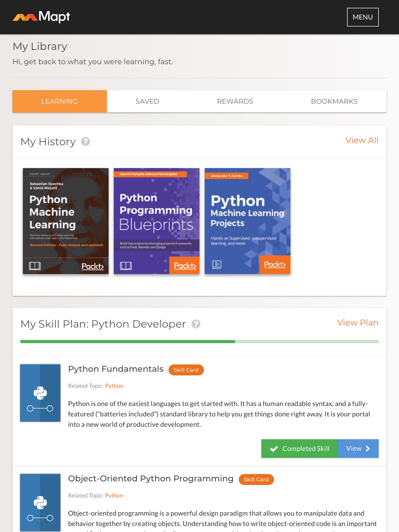Click the My Library heading
The image size is (399, 532).
pyautogui.click(x=40, y=46)
